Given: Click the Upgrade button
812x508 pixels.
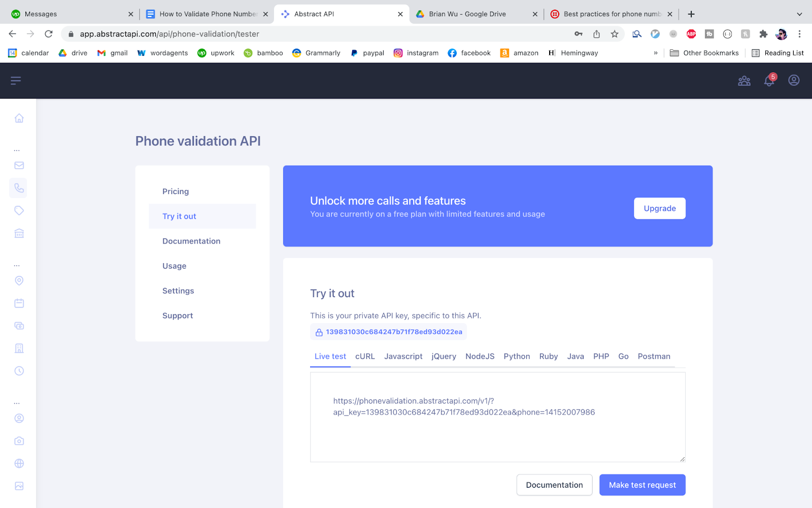Looking at the screenshot, I should click(x=659, y=208).
